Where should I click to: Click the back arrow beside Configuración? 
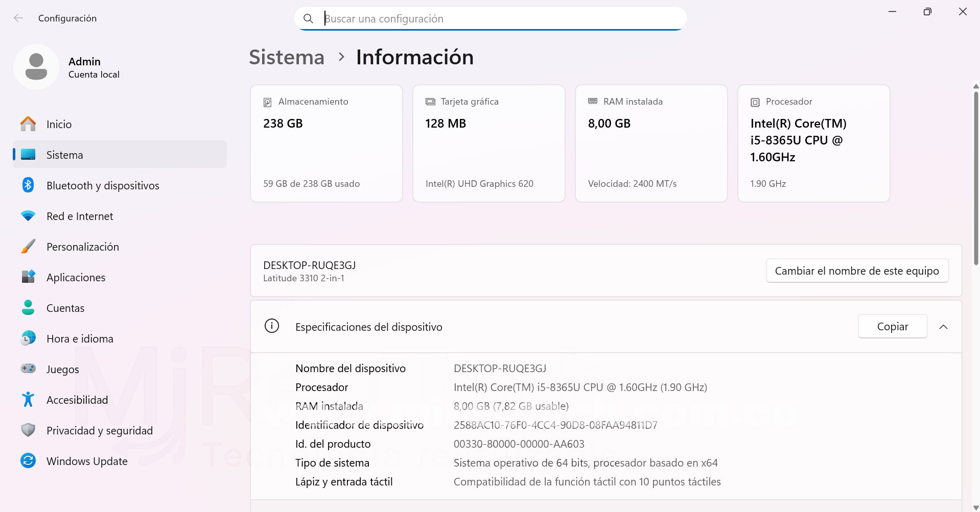(18, 18)
